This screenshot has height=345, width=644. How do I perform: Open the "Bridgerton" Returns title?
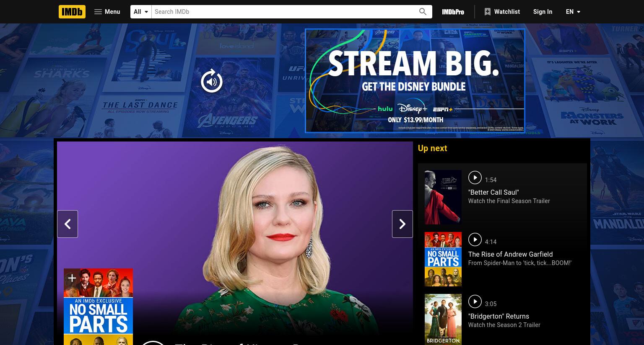coord(499,316)
